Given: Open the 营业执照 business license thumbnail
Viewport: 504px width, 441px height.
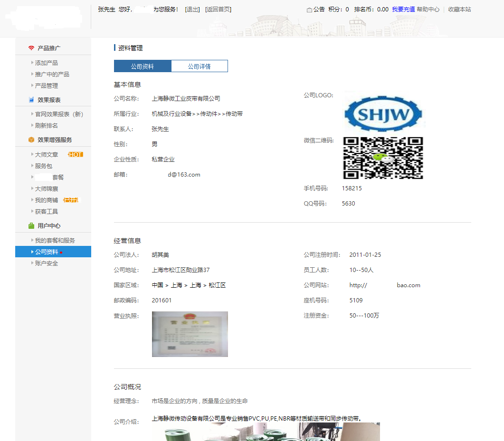Looking at the screenshot, I should (190, 334).
